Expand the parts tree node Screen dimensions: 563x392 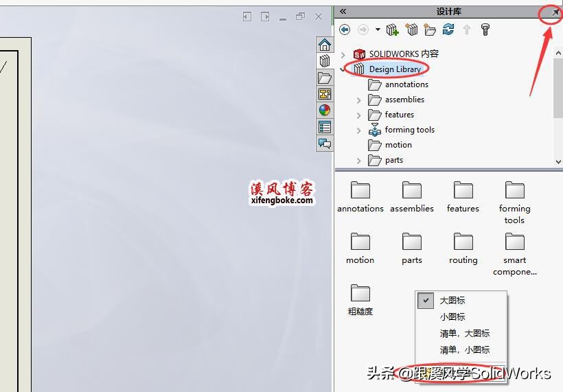click(x=358, y=161)
